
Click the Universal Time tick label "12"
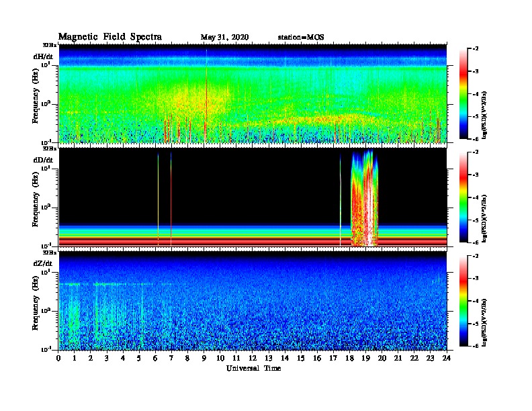(x=253, y=359)
